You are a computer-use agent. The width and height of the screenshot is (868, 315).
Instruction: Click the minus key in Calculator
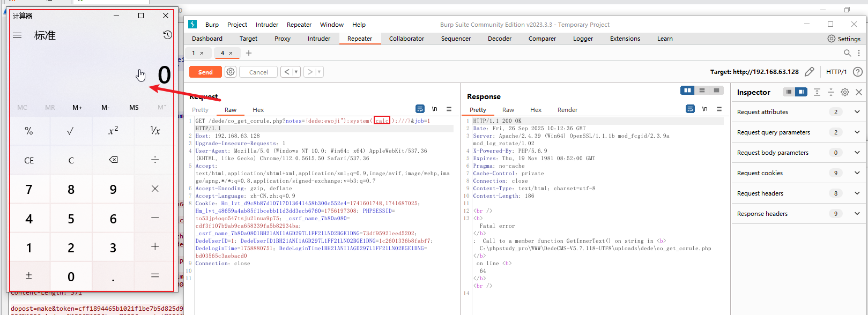155,218
